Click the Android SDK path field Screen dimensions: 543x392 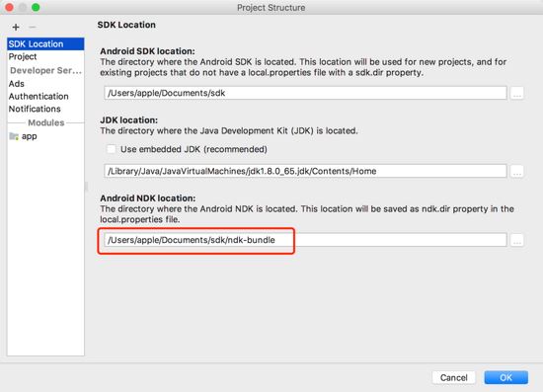(305, 93)
